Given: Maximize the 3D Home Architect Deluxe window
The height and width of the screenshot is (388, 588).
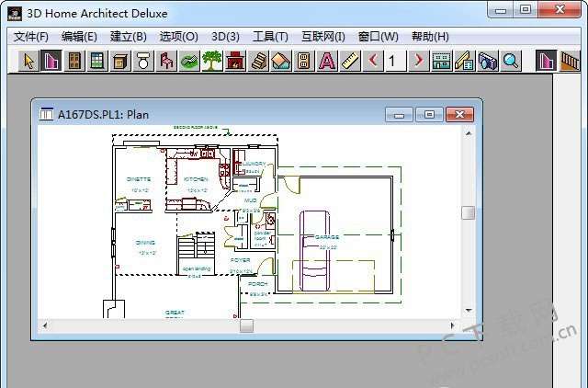Looking at the screenshot, I should tap(526, 9).
